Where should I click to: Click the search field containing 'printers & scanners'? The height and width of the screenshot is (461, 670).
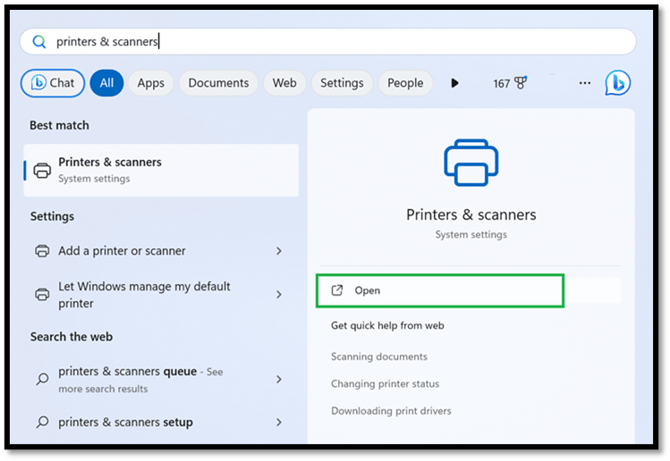click(x=328, y=41)
